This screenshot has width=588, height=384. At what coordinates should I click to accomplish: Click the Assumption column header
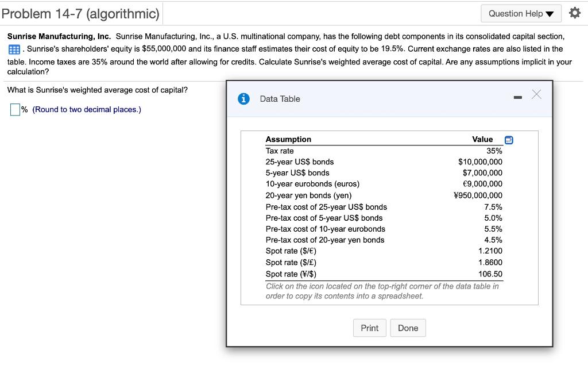click(x=288, y=139)
